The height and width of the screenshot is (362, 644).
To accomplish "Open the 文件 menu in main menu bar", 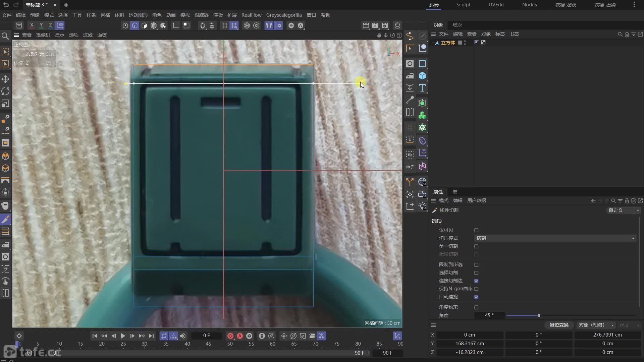I will pyautogui.click(x=7, y=15).
